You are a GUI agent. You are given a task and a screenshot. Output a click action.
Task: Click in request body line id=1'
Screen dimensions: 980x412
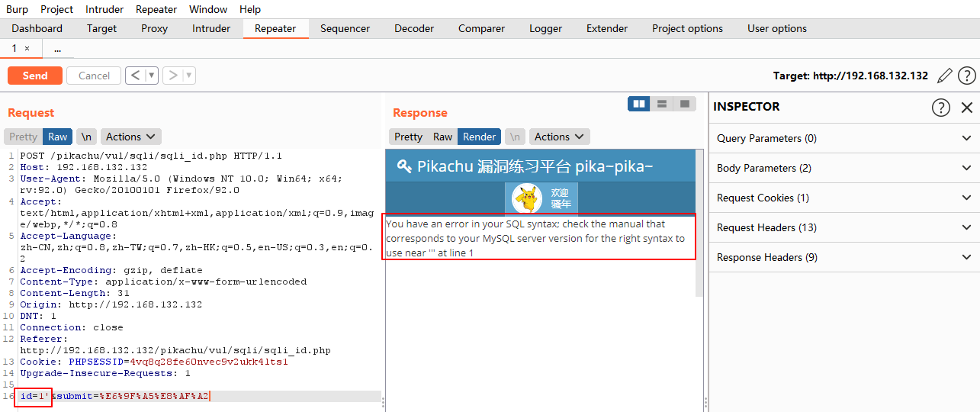pyautogui.click(x=36, y=397)
